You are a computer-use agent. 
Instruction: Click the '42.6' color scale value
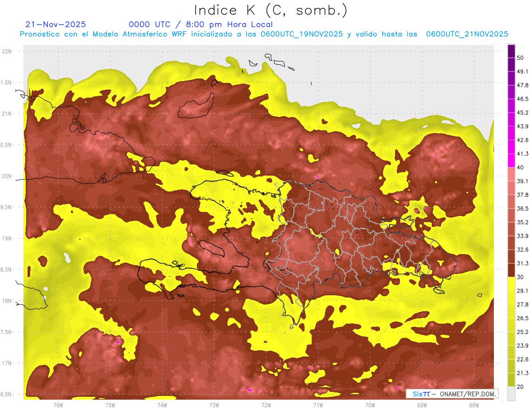coord(523,140)
